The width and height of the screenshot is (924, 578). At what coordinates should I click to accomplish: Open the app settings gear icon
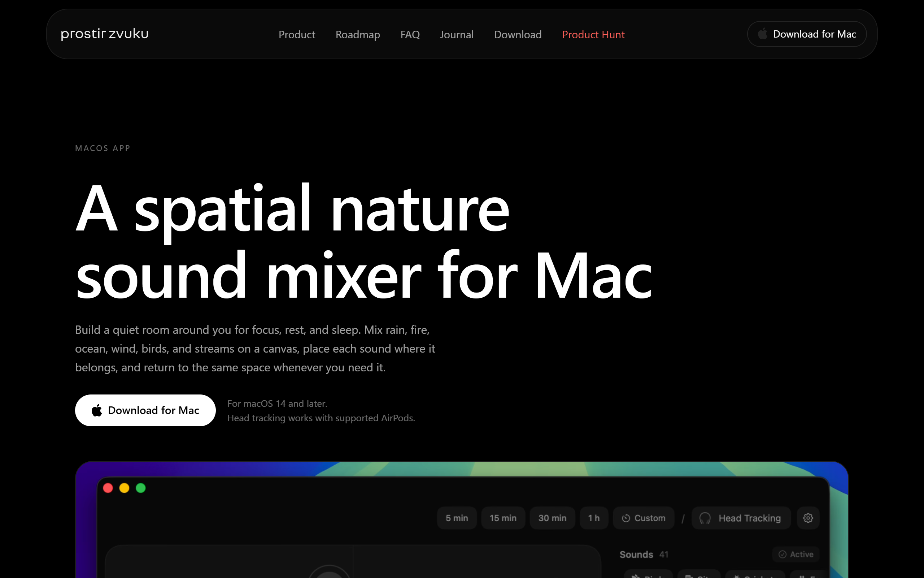(808, 518)
